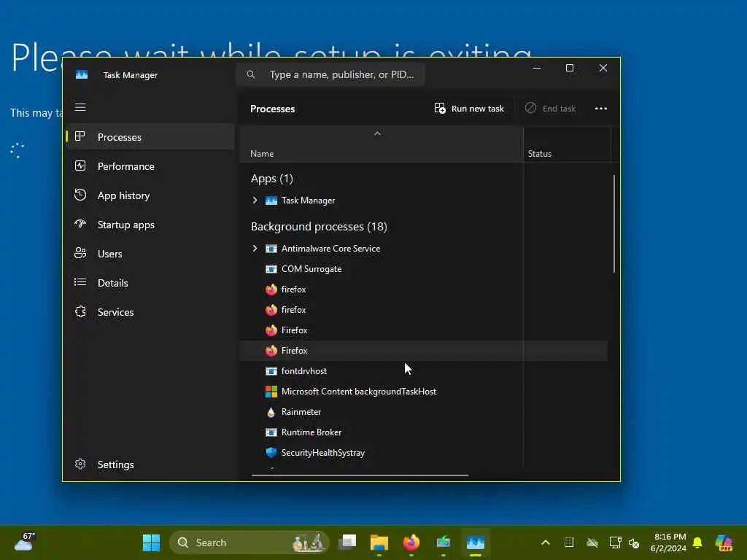Image resolution: width=747 pixels, height=560 pixels.
Task: Switch to the Performance tab
Action: point(150,166)
